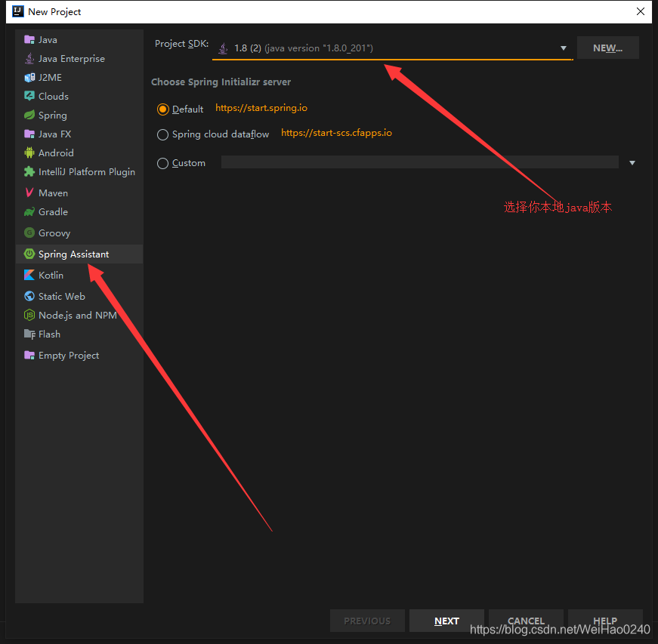The width and height of the screenshot is (658, 644).
Task: Select Gradle in the project list
Action: point(79,211)
